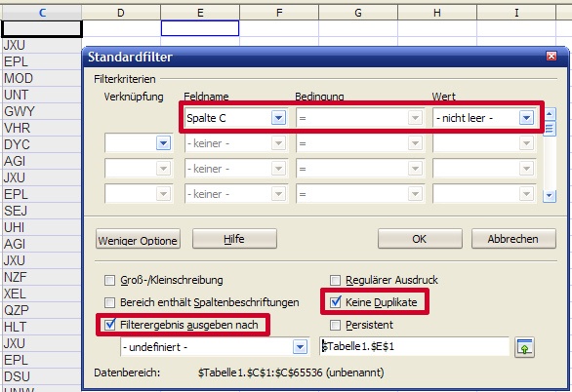Click filter criteria scrollbar up arrow
Screen dimensions: 572x392
point(550,114)
